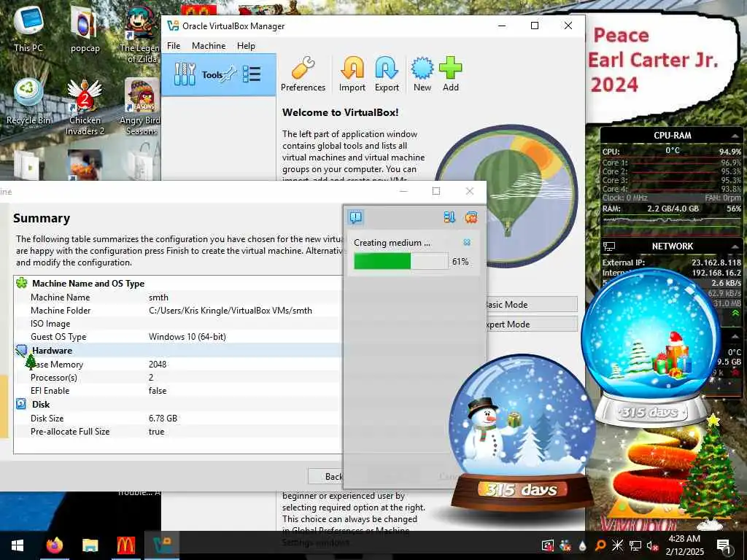The width and height of the screenshot is (747, 560).
Task: Click the muted volume tray icon
Action: click(x=653, y=545)
